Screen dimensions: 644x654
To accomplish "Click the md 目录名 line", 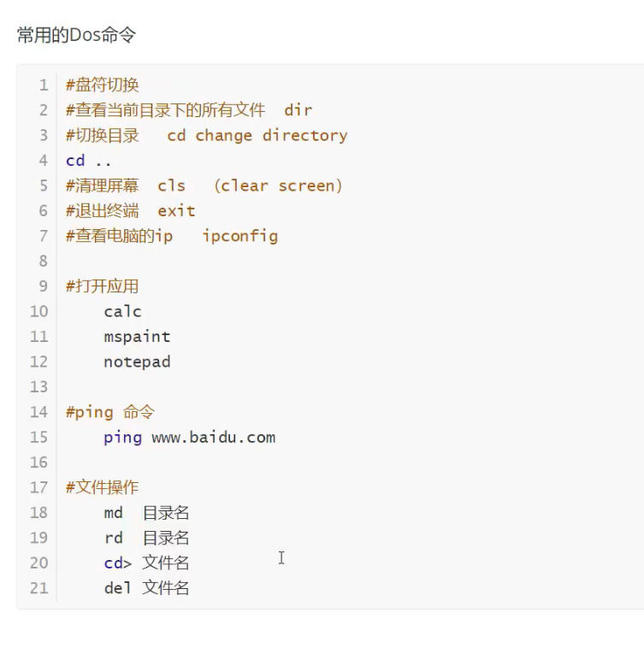I will click(146, 513).
